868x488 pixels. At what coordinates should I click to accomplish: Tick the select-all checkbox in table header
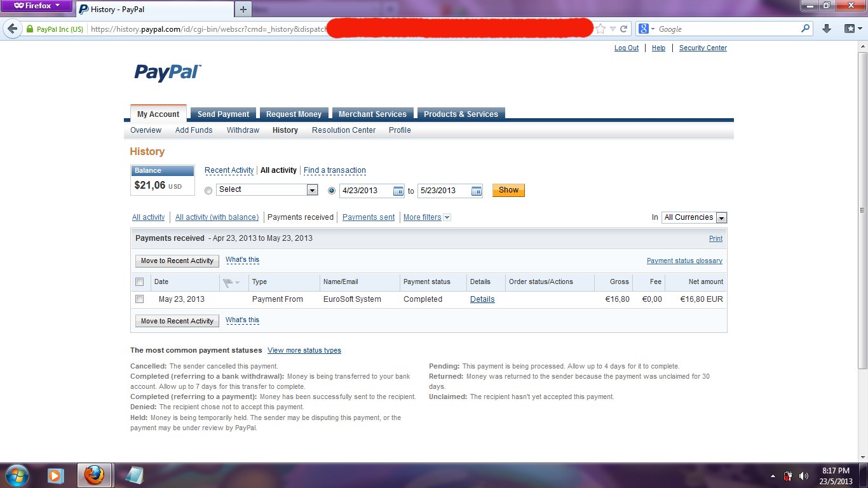pos(140,281)
